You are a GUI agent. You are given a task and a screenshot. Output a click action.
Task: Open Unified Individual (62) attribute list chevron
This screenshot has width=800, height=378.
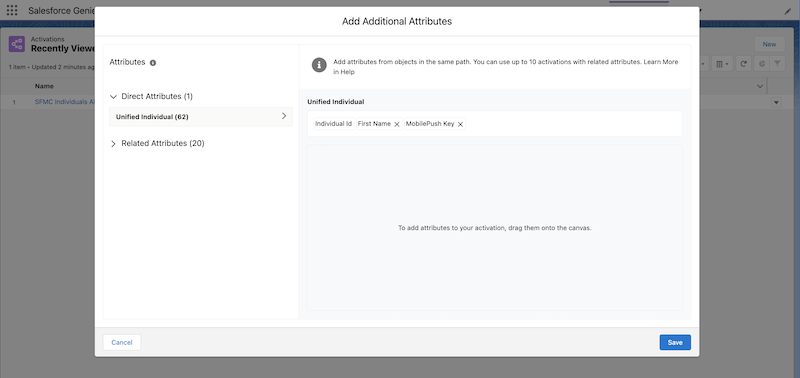(284, 116)
